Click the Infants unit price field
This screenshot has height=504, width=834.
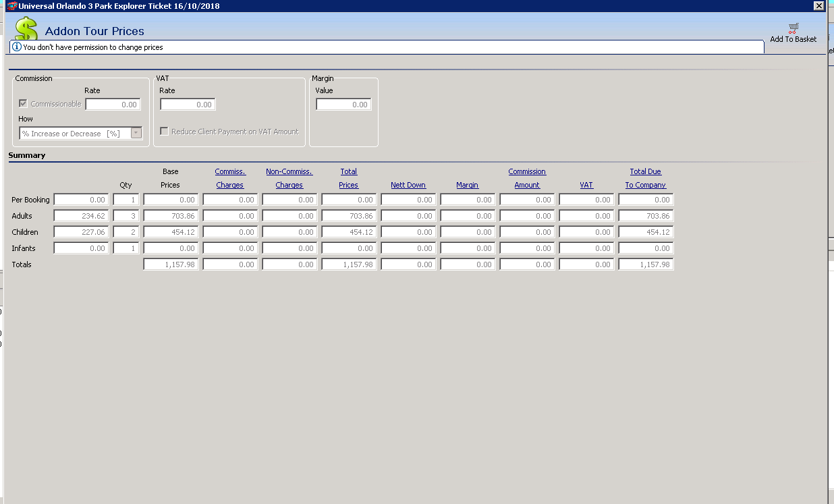(x=81, y=248)
